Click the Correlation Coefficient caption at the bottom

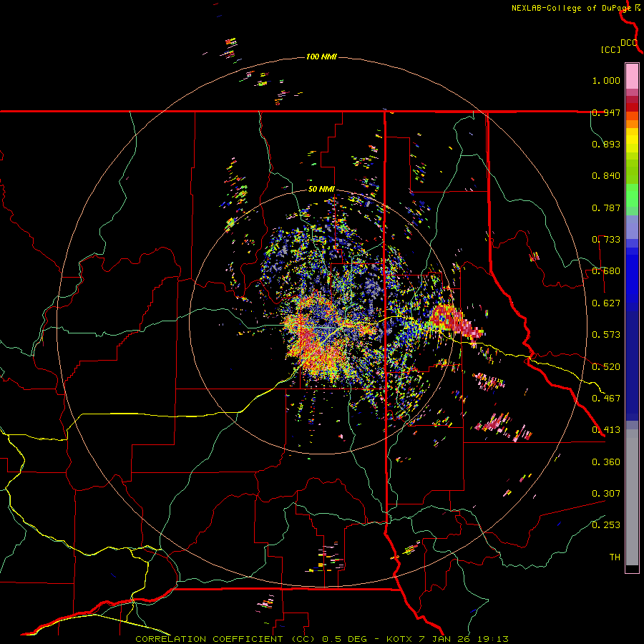click(321, 639)
